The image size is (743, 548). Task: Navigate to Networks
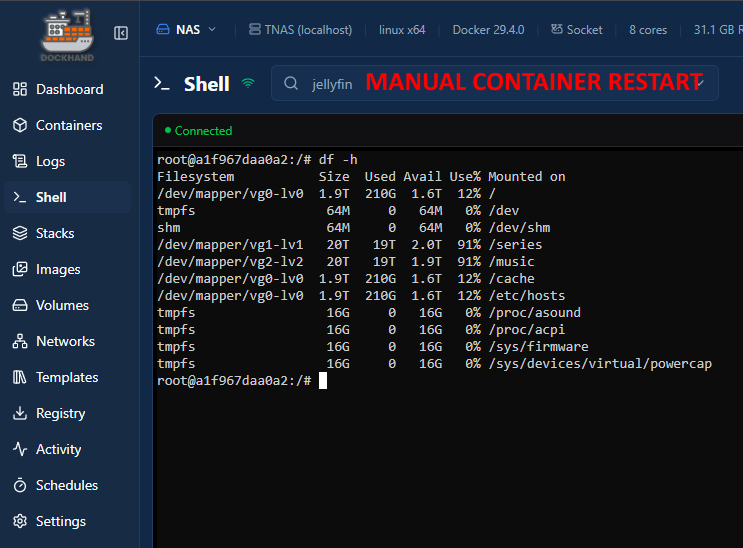[68, 341]
